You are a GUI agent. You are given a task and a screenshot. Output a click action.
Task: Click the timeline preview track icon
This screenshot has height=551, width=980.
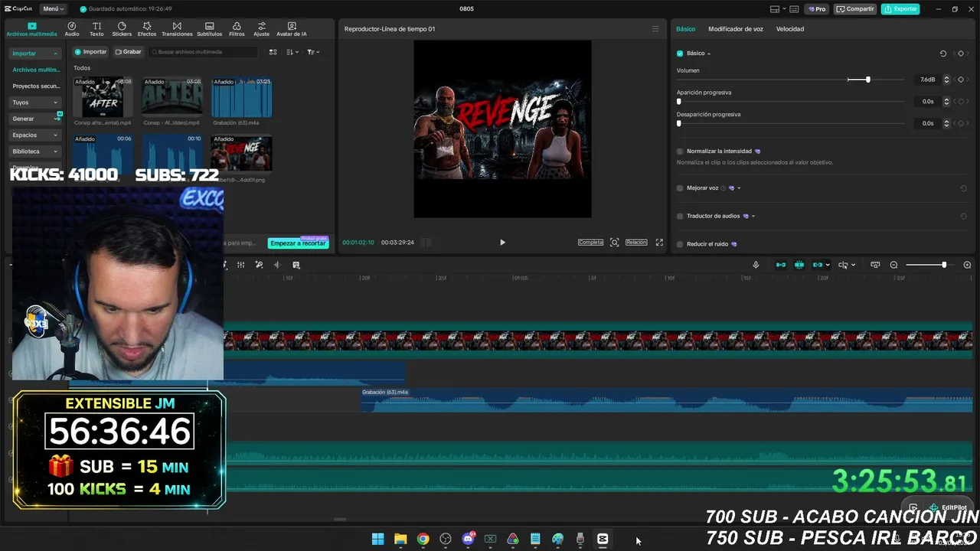coord(875,265)
